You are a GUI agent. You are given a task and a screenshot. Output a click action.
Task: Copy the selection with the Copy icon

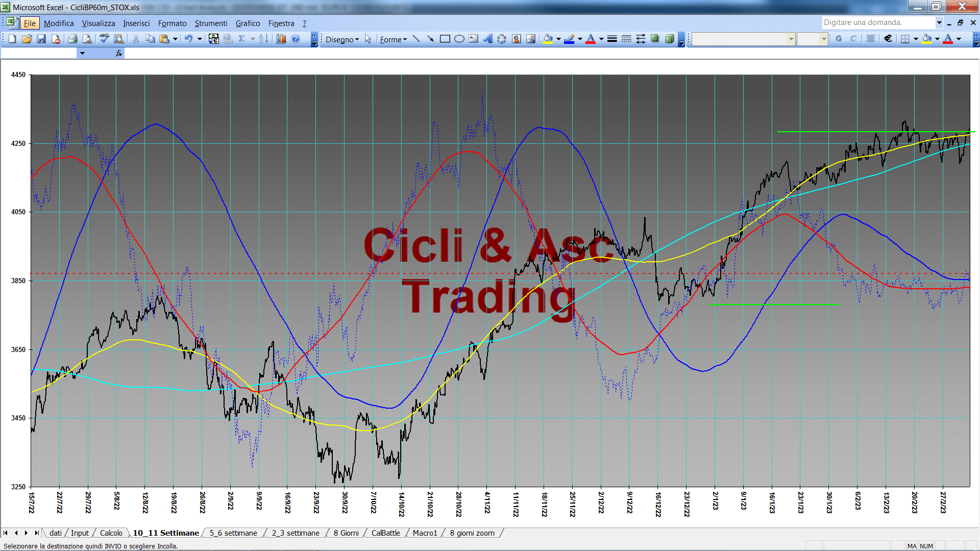(150, 39)
